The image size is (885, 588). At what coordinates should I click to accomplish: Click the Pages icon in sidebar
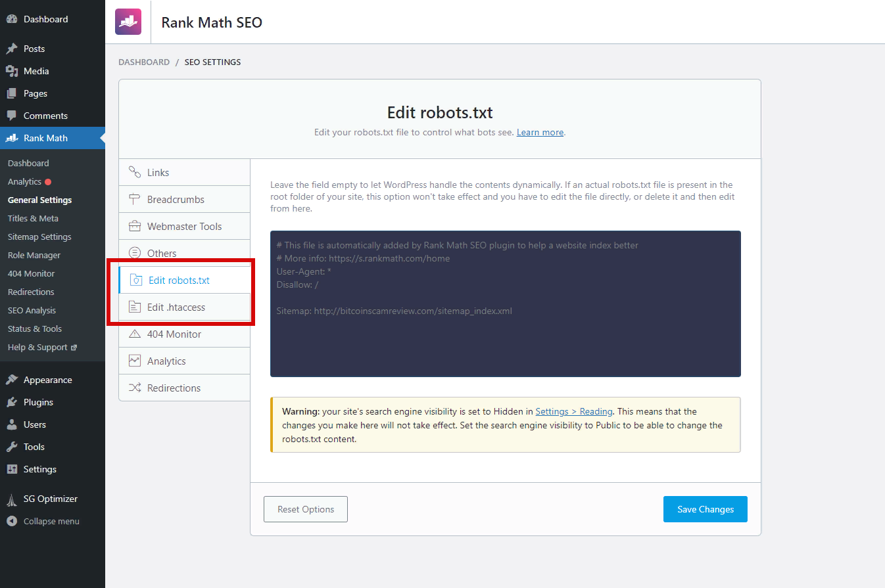coord(12,93)
